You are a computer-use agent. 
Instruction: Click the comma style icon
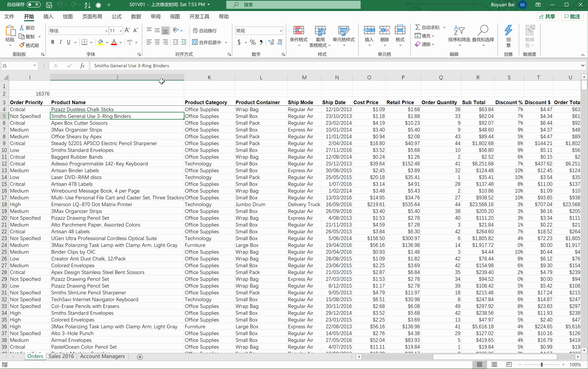click(x=261, y=42)
